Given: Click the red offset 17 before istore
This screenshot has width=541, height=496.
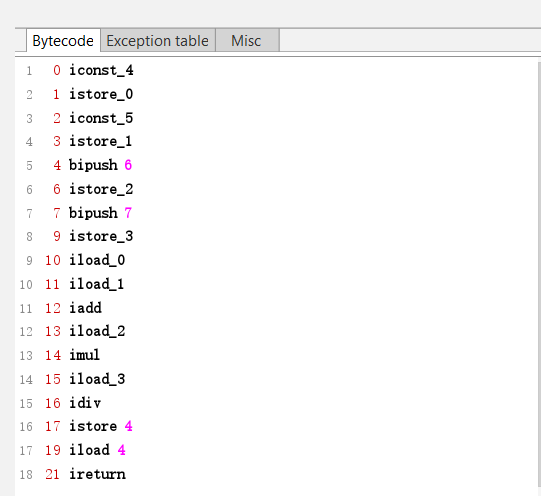Looking at the screenshot, I should point(52,427).
